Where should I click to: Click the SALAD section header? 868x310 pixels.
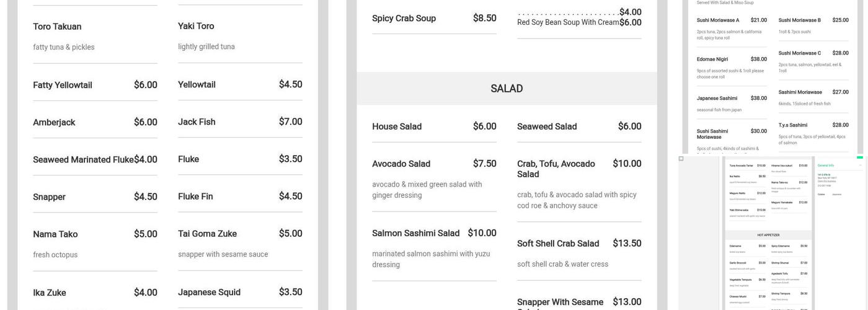coord(507,89)
